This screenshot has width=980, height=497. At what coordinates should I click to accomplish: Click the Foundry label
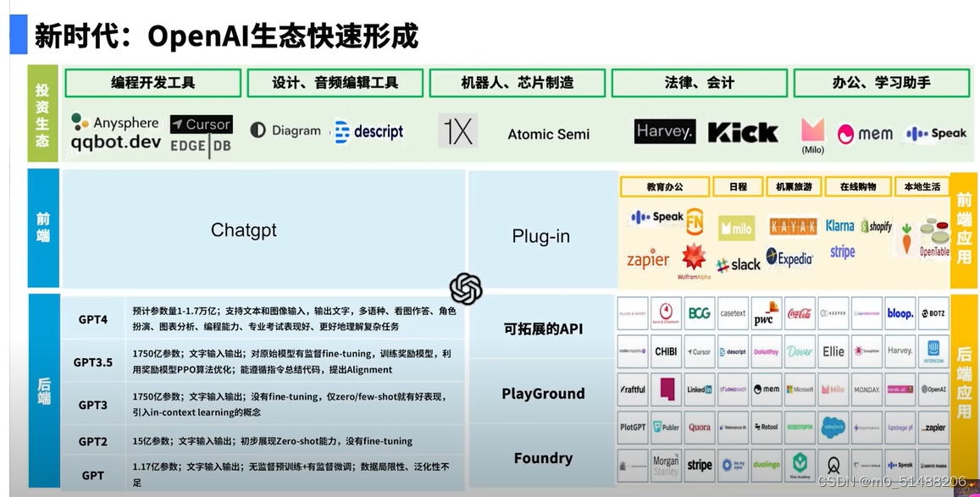pos(543,458)
